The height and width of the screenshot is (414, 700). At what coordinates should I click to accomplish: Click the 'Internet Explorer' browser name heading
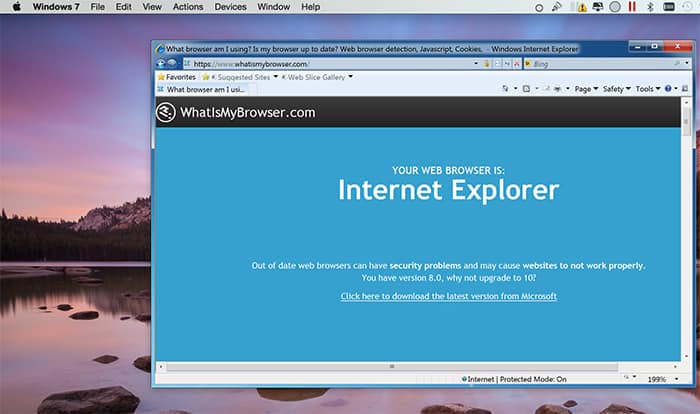tap(448, 190)
